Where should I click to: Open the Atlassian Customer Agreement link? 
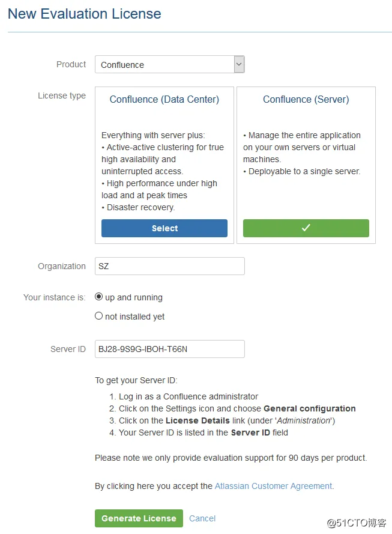coord(273,486)
